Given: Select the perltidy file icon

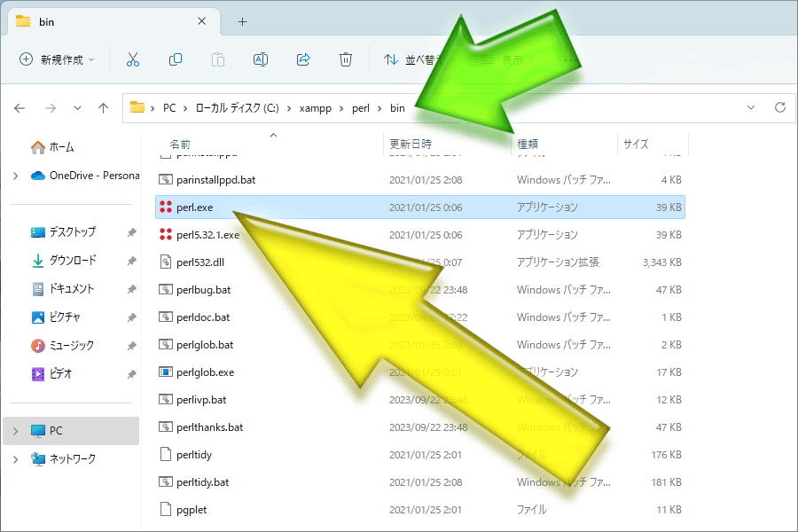Looking at the screenshot, I should (166, 454).
